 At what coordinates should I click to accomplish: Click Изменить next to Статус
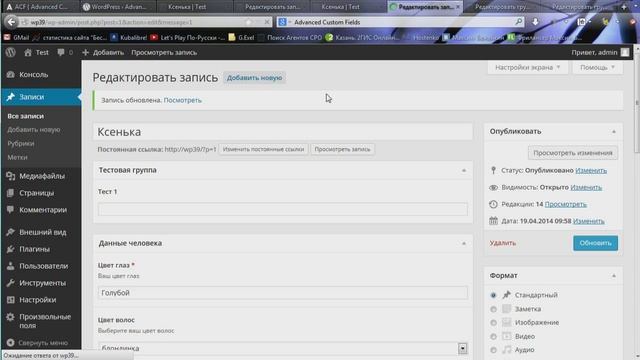coord(591,170)
